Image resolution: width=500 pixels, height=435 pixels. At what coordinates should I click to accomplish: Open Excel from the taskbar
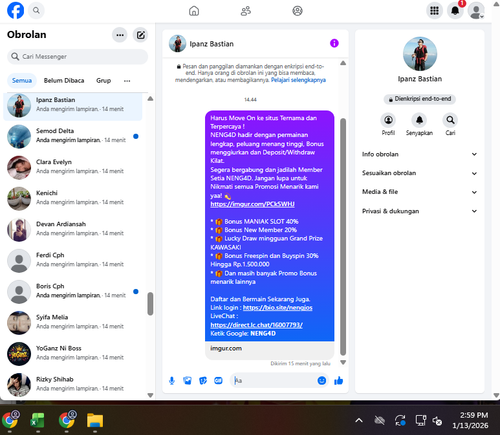click(38, 421)
